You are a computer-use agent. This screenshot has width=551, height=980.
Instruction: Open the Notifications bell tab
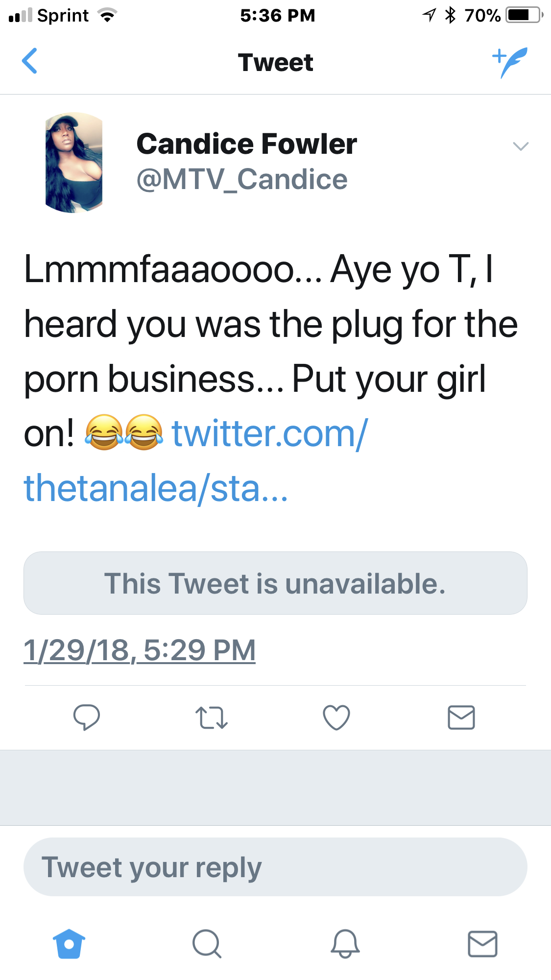click(x=345, y=943)
